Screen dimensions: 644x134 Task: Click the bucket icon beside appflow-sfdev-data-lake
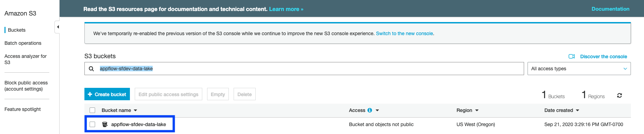pos(105,124)
